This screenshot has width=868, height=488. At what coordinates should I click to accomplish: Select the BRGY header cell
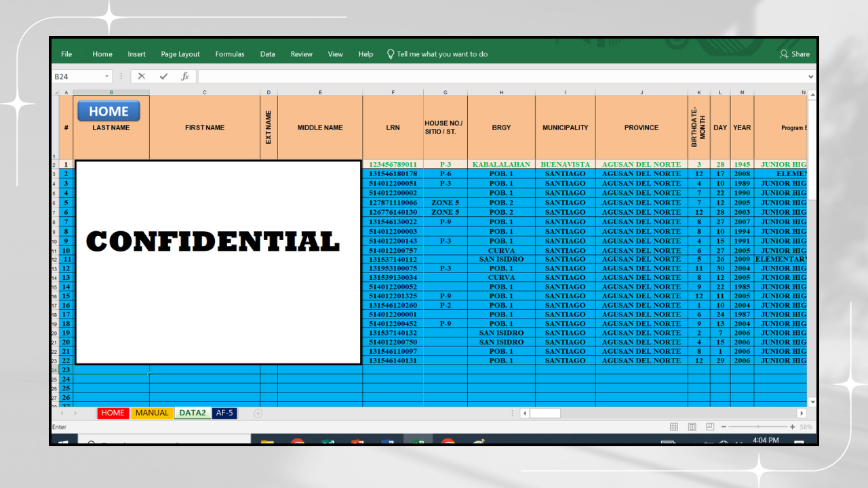pyautogui.click(x=501, y=127)
